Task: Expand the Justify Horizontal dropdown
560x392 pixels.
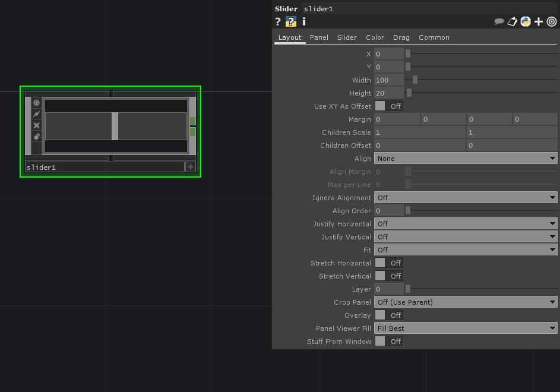Action: coord(465,224)
